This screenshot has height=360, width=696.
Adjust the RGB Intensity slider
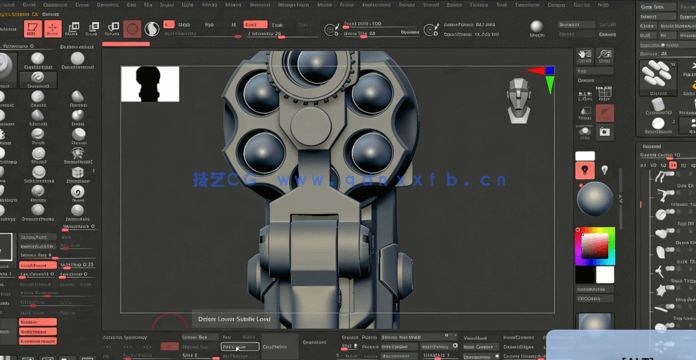click(202, 36)
